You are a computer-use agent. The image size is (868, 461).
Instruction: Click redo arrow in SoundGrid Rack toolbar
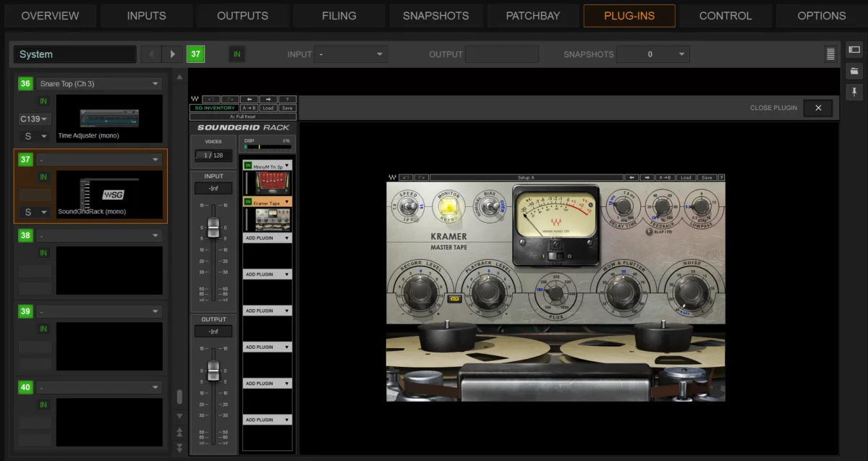click(230, 99)
